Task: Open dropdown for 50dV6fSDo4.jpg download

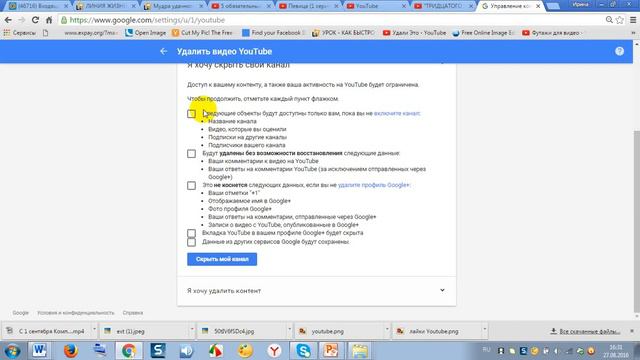Action: click(x=289, y=329)
